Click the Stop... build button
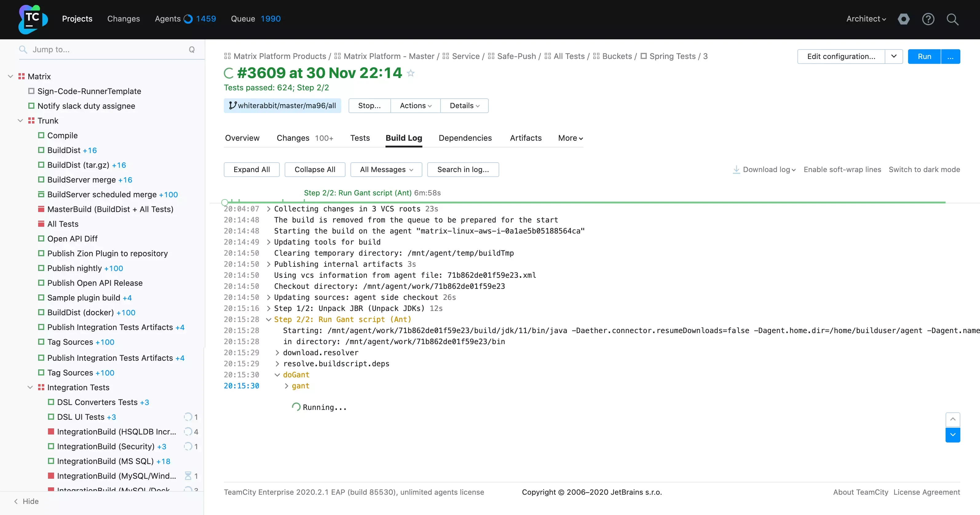Viewport: 980px width, 515px height. tap(369, 106)
